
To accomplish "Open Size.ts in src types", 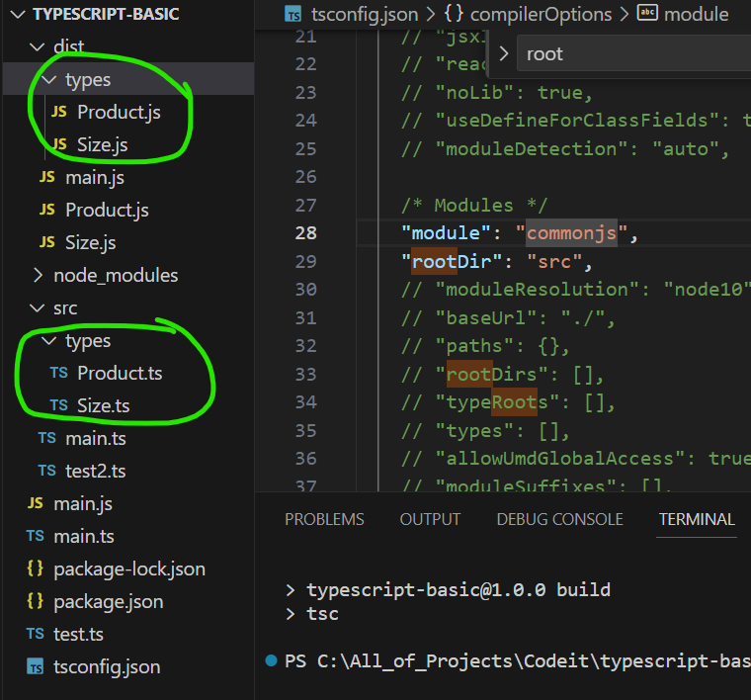I will pos(104,405).
